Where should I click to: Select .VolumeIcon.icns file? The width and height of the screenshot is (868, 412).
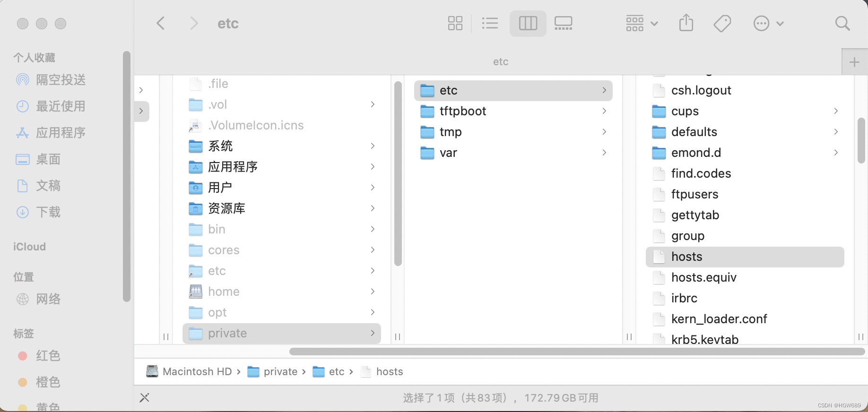click(282, 125)
